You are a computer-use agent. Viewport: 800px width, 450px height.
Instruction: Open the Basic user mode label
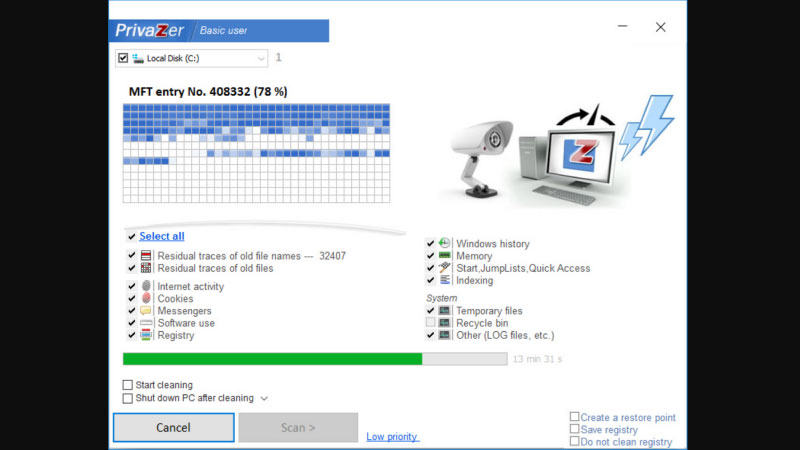coord(225,30)
